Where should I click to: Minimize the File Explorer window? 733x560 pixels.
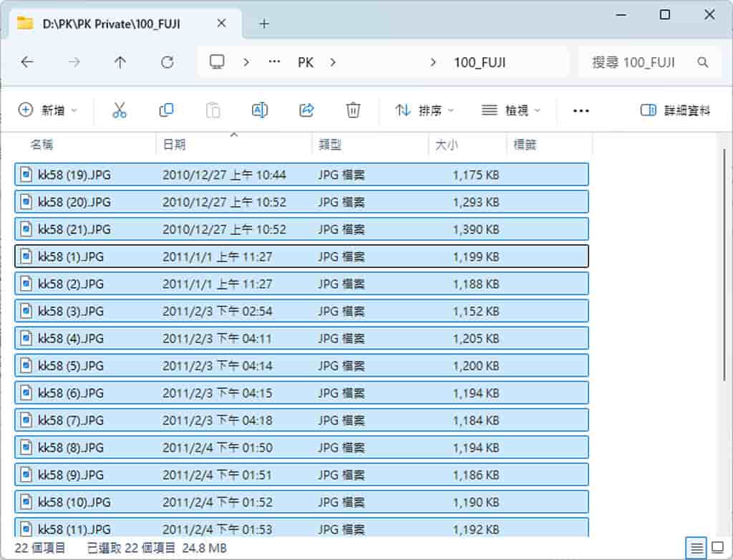(x=621, y=15)
